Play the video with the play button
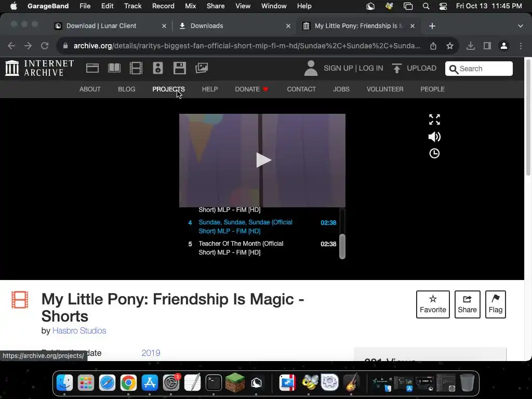The height and width of the screenshot is (399, 532). [263, 160]
